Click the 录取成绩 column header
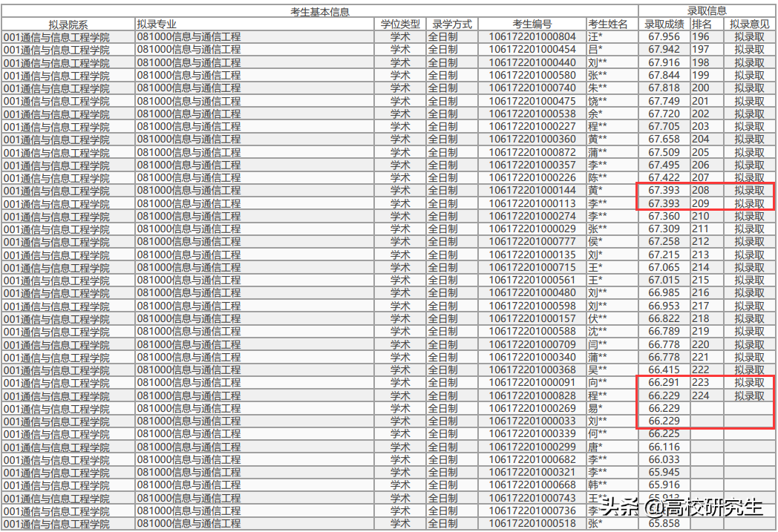This screenshot has height=532, width=778. coord(664,24)
